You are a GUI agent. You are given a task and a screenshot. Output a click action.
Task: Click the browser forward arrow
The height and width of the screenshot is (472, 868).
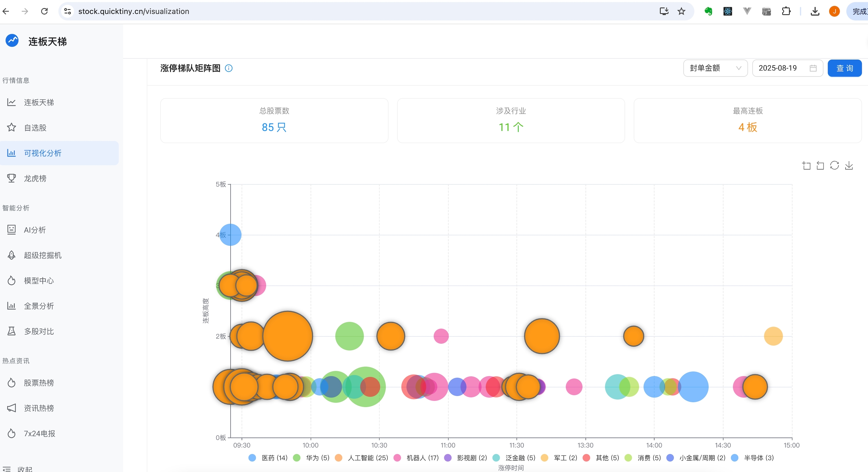click(25, 11)
